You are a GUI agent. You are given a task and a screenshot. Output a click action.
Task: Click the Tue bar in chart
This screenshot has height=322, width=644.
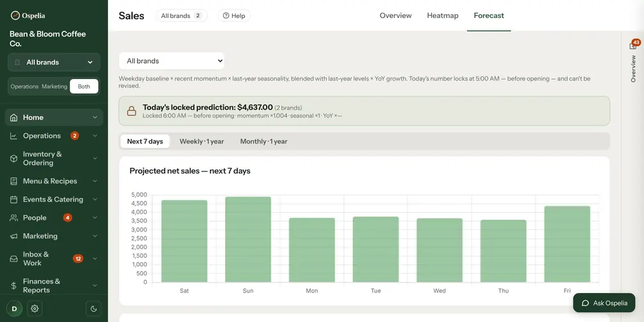(x=376, y=249)
